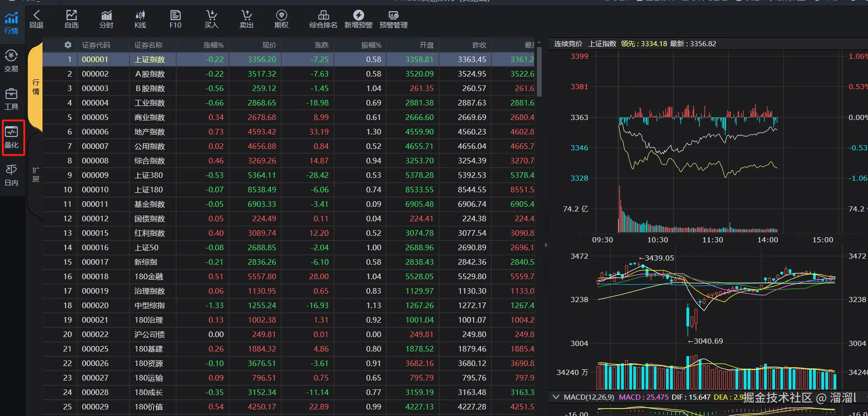
Task: Click the 3439.05 high marker on K-line
Action: pyautogui.click(x=656, y=258)
